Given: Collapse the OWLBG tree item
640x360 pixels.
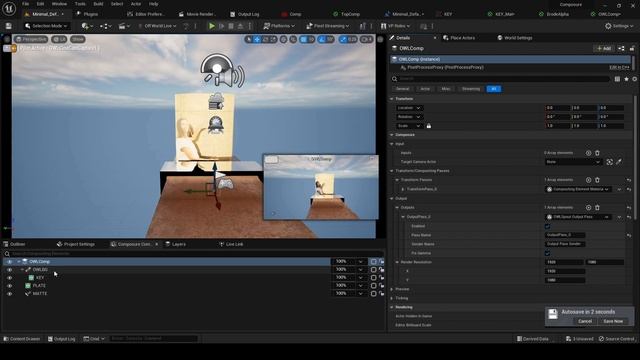Looking at the screenshot, I should [x=22, y=270].
